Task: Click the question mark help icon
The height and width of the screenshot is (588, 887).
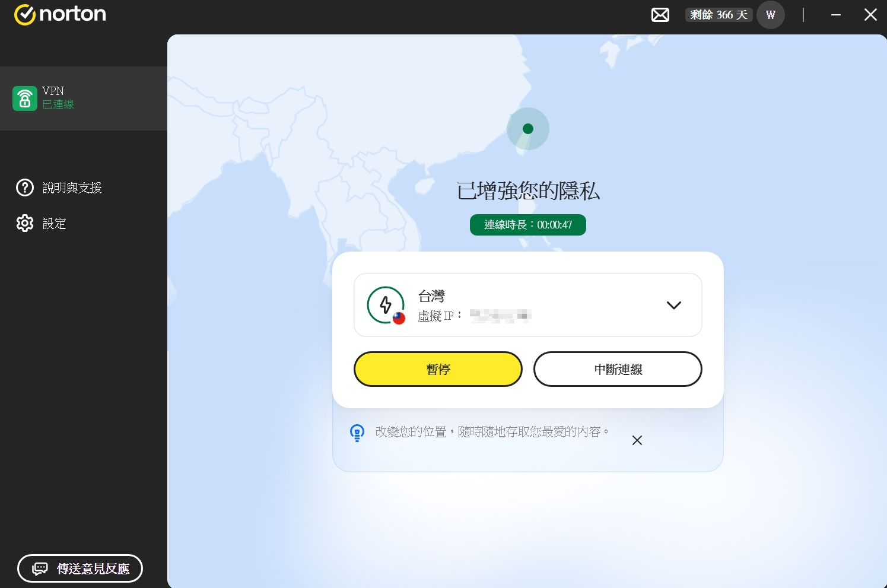Action: click(25, 187)
